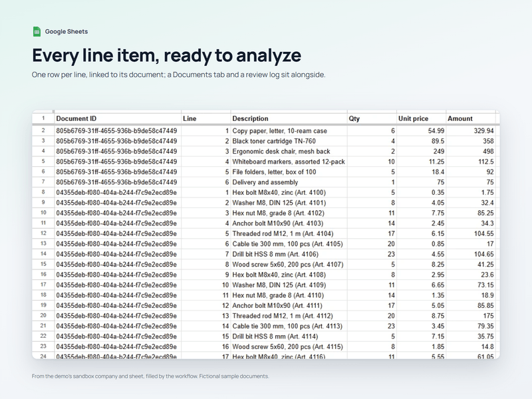532x399 pixels.
Task: Select cell Drill bit HSS 8 mm (Art. 4114)
Action: [289, 336]
